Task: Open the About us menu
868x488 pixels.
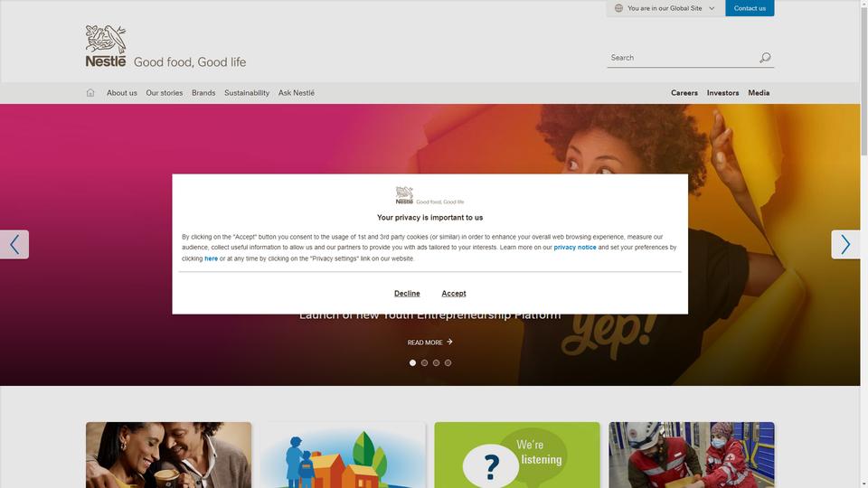Action: 122,93
